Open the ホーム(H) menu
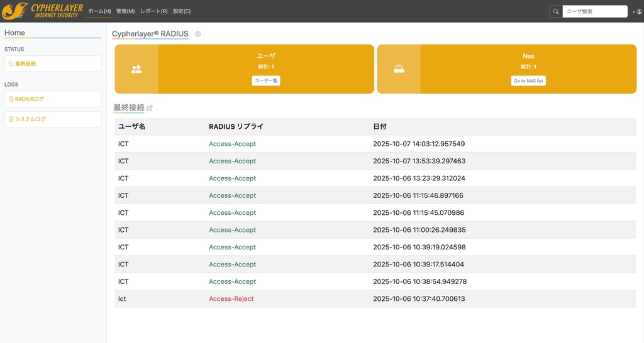The image size is (644, 343). (x=99, y=11)
